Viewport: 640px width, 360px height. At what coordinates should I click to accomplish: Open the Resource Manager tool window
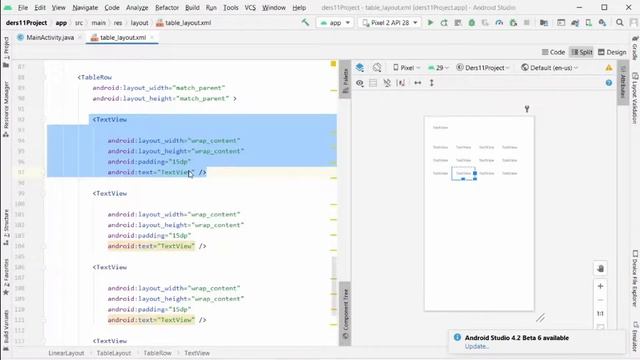(x=6, y=109)
